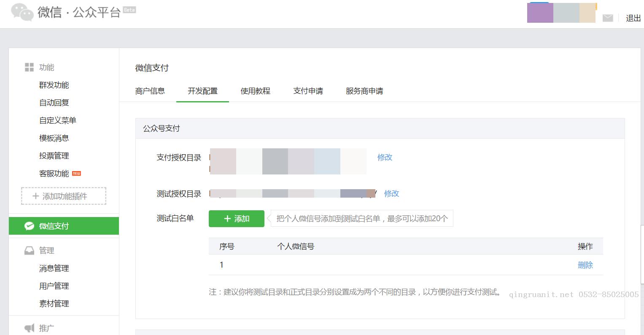The width and height of the screenshot is (644, 335).
Task: Select the 微信支付 chat bubble icon
Action: [x=29, y=226]
